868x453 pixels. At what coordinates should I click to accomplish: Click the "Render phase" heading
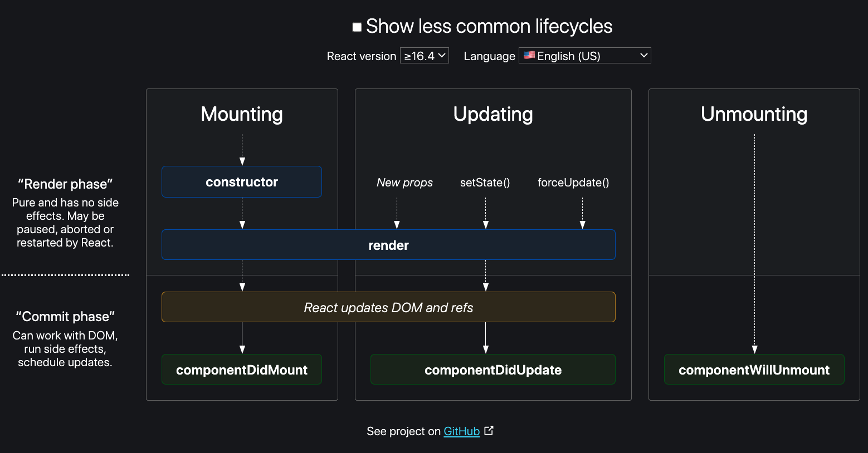click(x=65, y=184)
